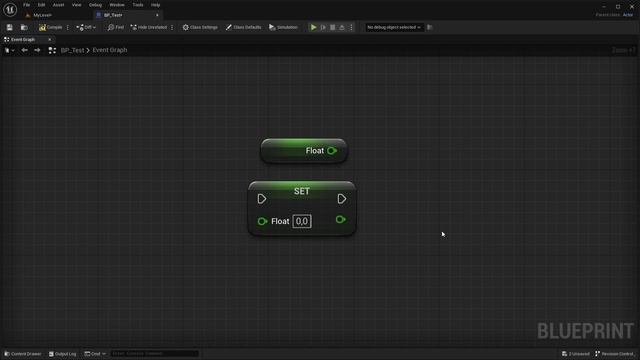640x360 pixels.
Task: Close the BP_Test tab
Action: click(x=157, y=15)
